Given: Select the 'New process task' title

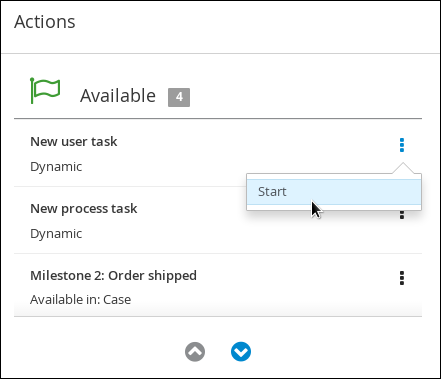Looking at the screenshot, I should 84,209.
